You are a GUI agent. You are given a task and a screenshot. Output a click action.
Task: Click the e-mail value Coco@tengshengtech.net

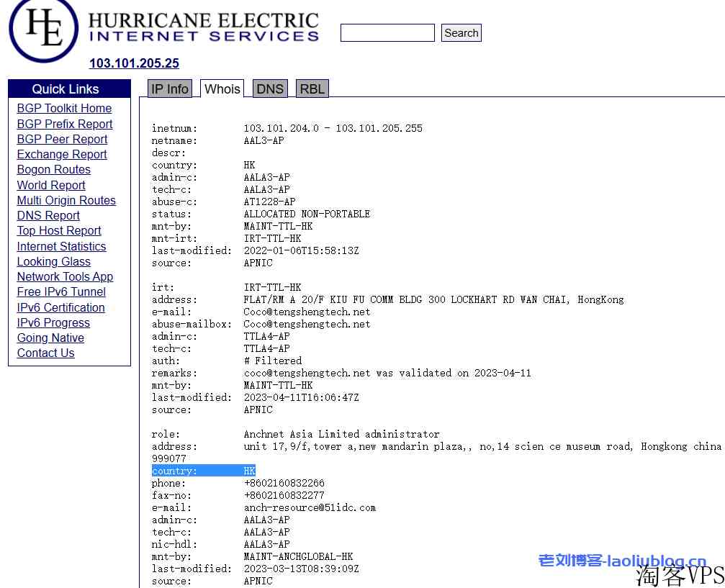(307, 312)
